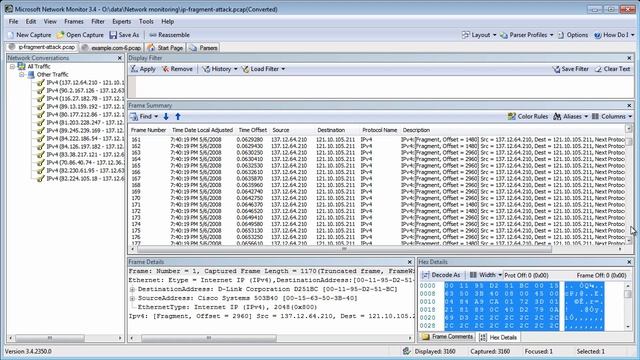The height and width of the screenshot is (360, 640).
Task: Open the Experts menu
Action: pos(122,22)
